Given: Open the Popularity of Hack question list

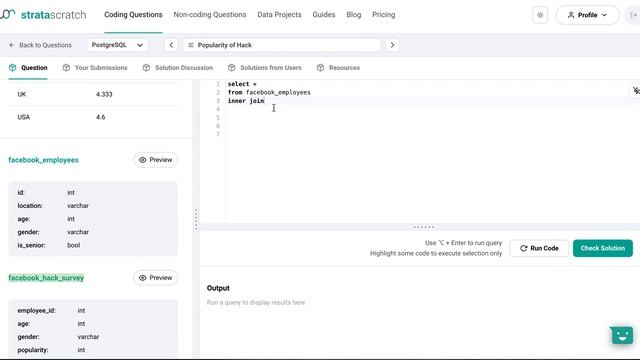Looking at the screenshot, I should click(x=282, y=45).
